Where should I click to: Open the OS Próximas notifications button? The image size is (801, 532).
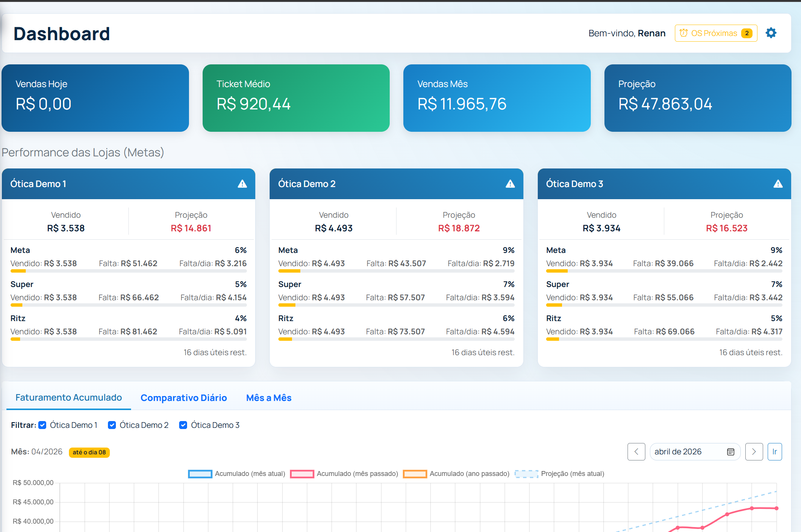[715, 33]
